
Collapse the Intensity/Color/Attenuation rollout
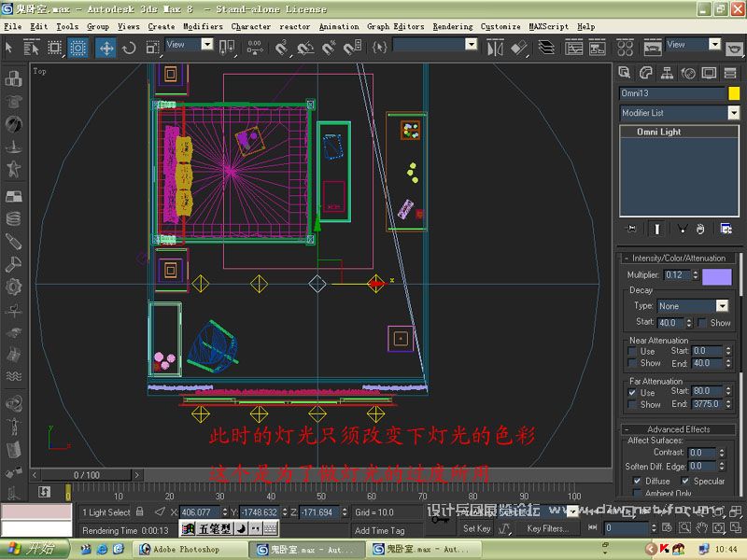[x=678, y=259]
